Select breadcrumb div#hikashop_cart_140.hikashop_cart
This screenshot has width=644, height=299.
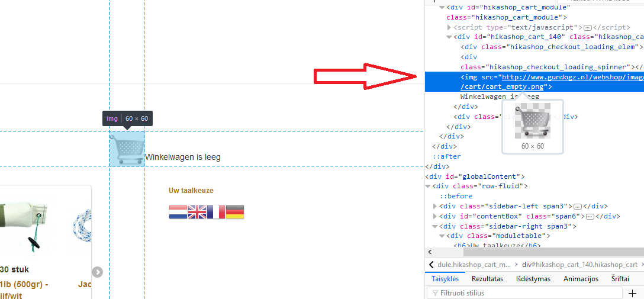pyautogui.click(x=579, y=265)
